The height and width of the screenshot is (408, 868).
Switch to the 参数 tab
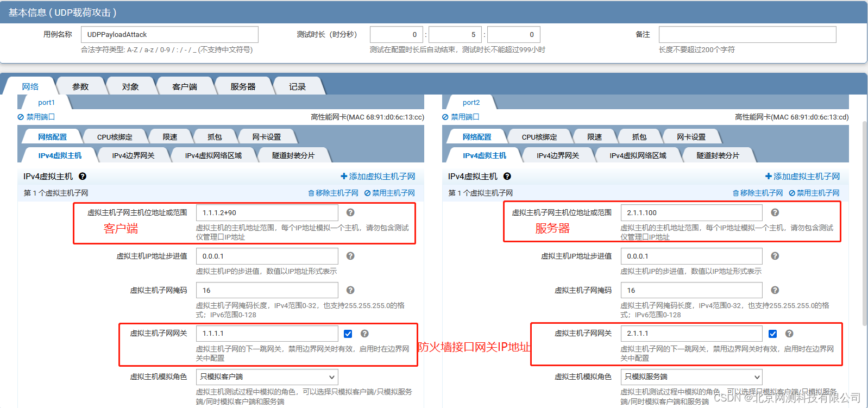[x=80, y=86]
